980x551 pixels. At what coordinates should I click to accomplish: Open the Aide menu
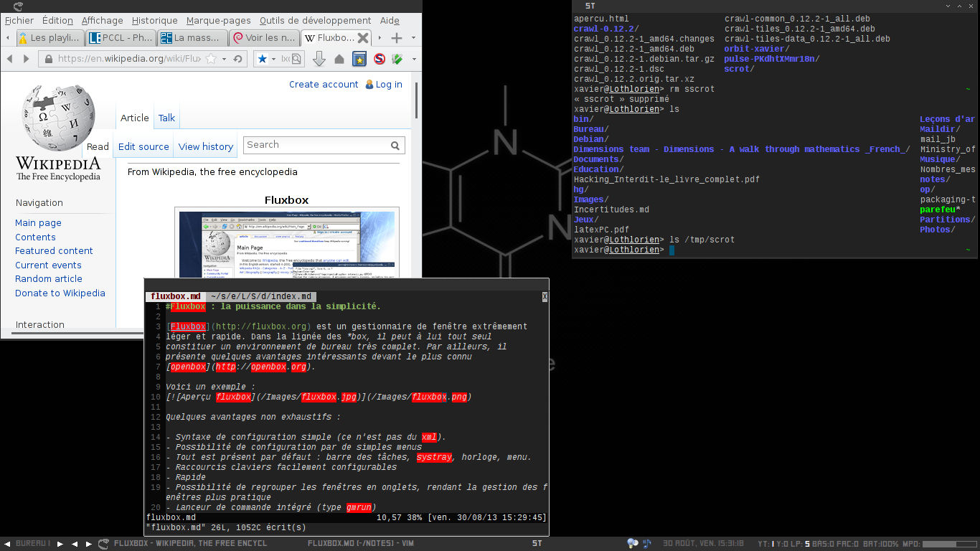point(390,21)
